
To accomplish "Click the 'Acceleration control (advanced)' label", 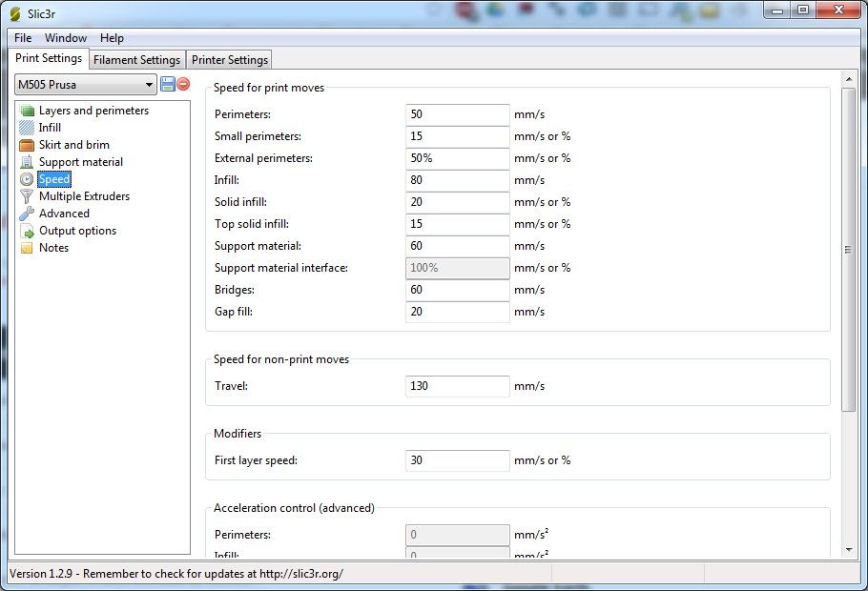I will pos(294,508).
